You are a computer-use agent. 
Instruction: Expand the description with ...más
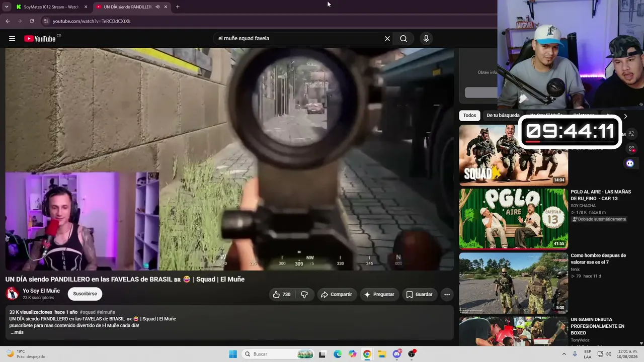coord(17,332)
